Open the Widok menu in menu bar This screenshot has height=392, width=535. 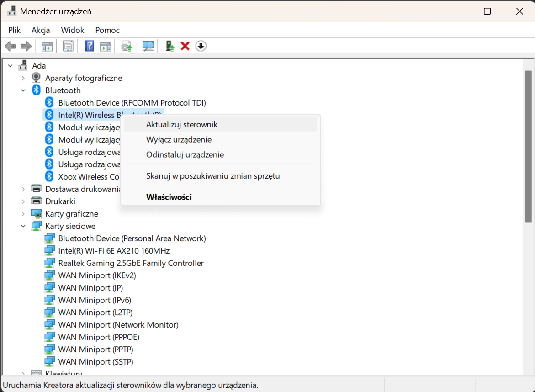(x=73, y=30)
